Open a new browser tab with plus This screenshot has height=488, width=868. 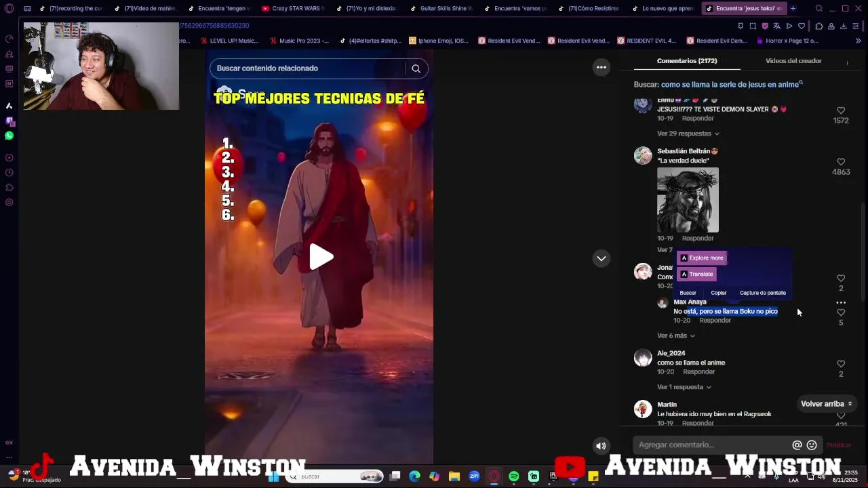793,9
